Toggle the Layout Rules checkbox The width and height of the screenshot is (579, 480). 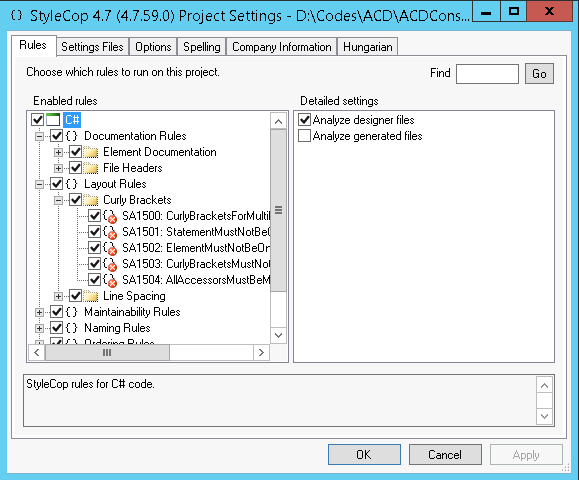point(56,184)
